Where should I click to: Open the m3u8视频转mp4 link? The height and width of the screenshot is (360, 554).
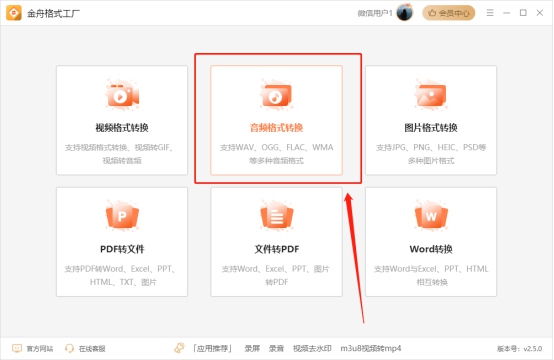[371, 348]
